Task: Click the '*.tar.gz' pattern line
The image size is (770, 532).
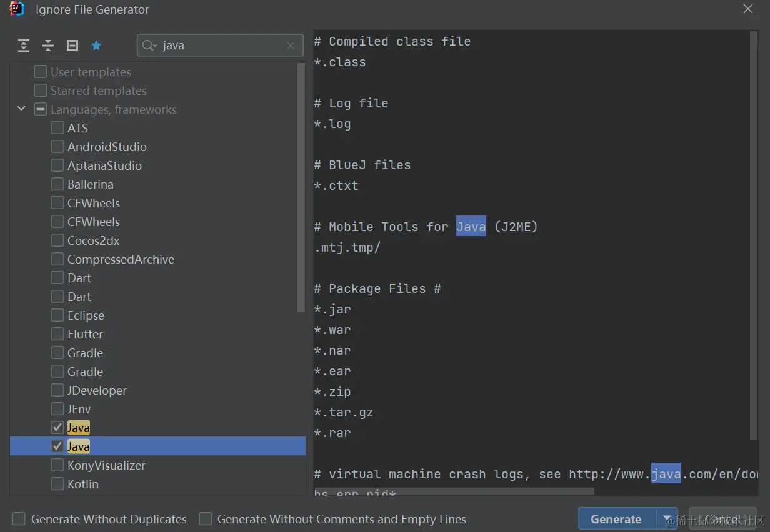Action: (x=343, y=412)
